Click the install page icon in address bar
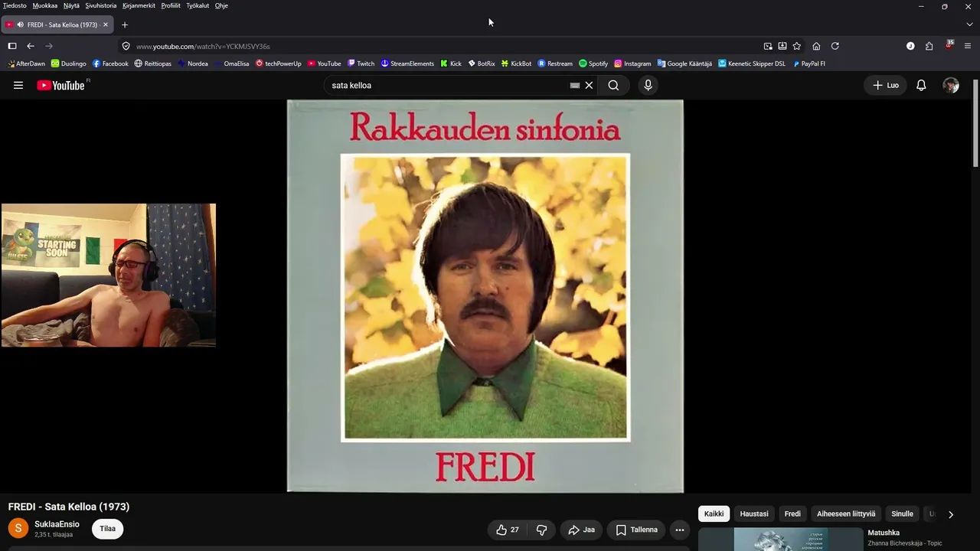Viewport: 980px width, 551px height. pyautogui.click(x=782, y=46)
